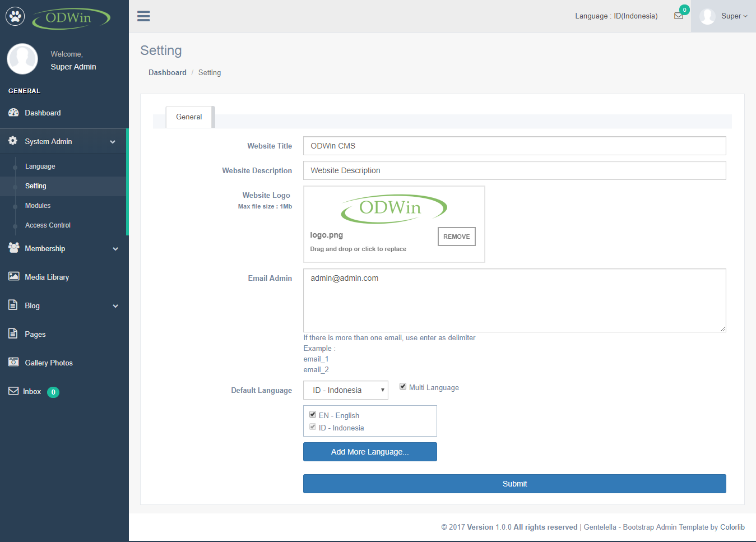756x542 pixels.
Task: Uncheck EN - English language option
Action: pos(313,414)
